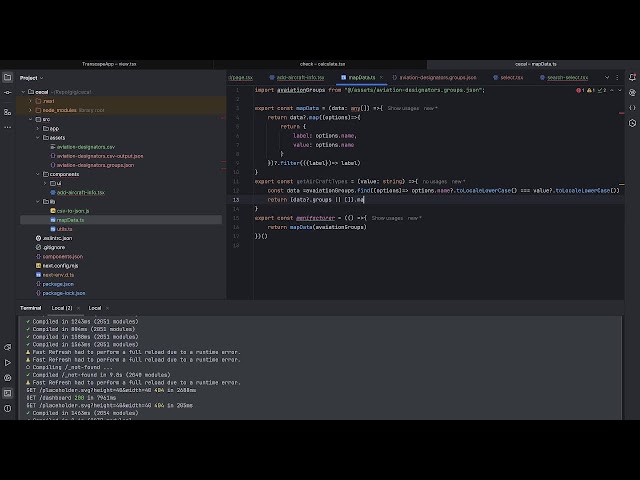Image resolution: width=640 pixels, height=480 pixels.
Task: Close the mapData.ts editor tab
Action: click(381, 77)
